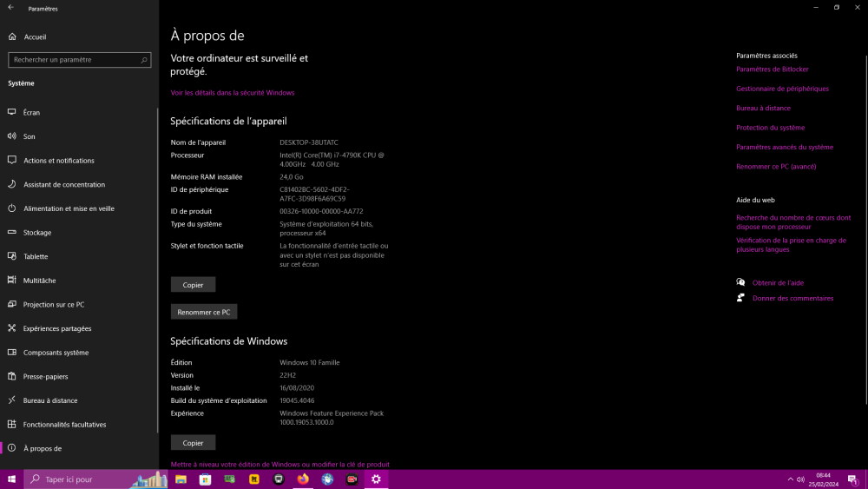Open Gestionnaire de périphériques link
Screen dimensions: 868x489
(x=782, y=89)
